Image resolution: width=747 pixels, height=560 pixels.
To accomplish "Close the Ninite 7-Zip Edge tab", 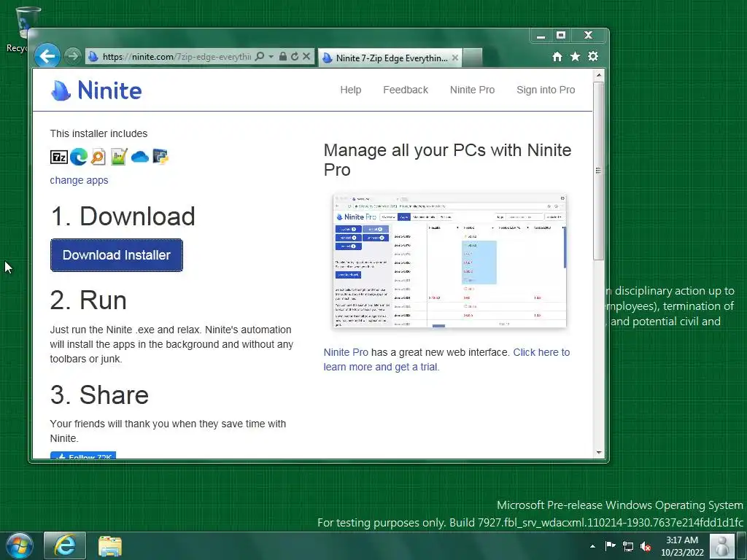I will click(455, 58).
